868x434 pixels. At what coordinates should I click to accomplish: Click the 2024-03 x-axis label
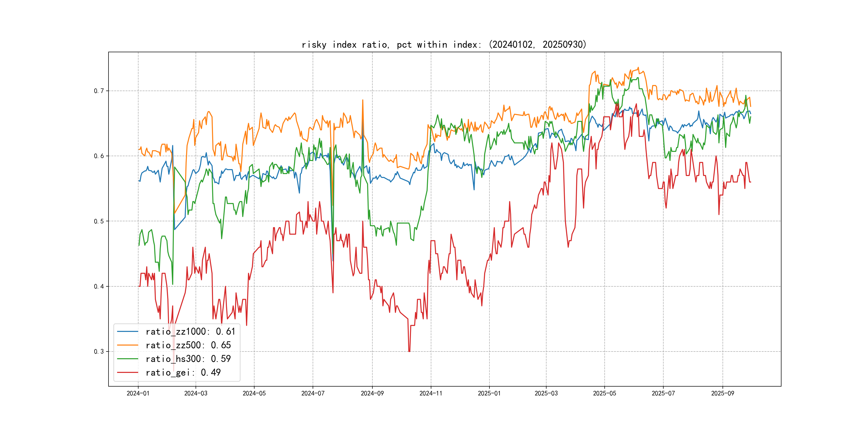point(196,394)
